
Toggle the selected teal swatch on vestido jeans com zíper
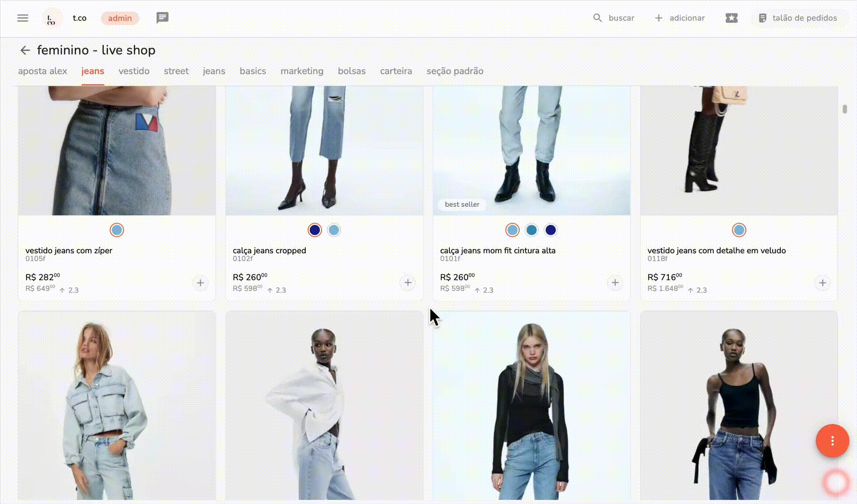tap(117, 230)
